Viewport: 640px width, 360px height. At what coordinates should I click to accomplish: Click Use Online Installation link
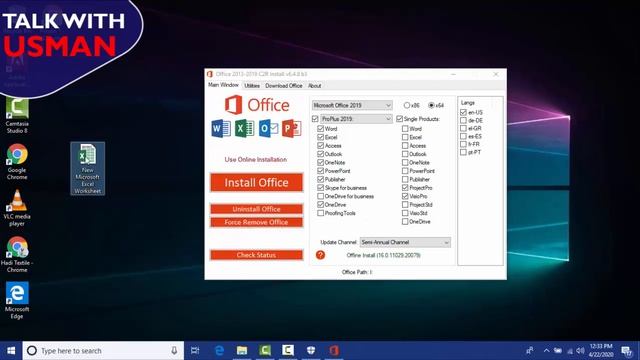pos(256,160)
